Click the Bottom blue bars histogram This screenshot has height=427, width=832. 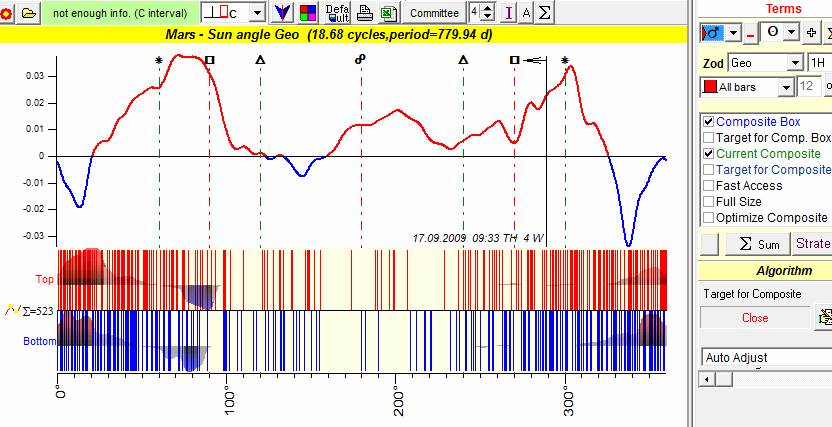(x=361, y=341)
